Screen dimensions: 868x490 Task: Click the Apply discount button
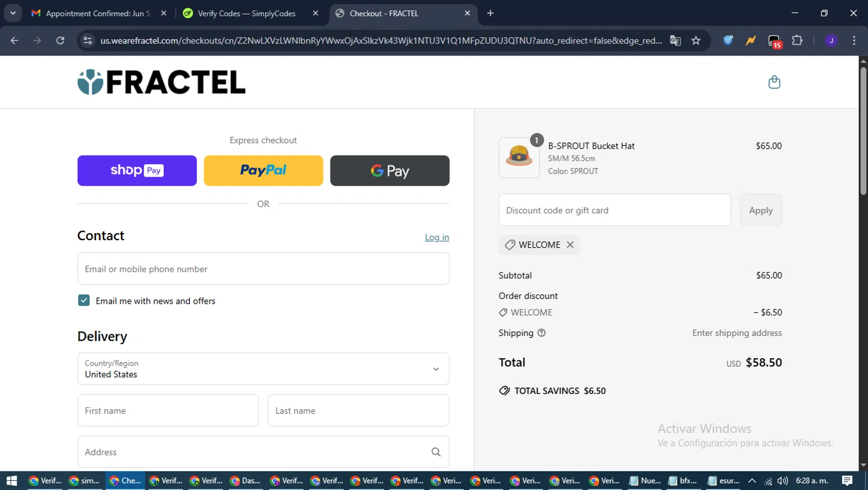pyautogui.click(x=761, y=210)
